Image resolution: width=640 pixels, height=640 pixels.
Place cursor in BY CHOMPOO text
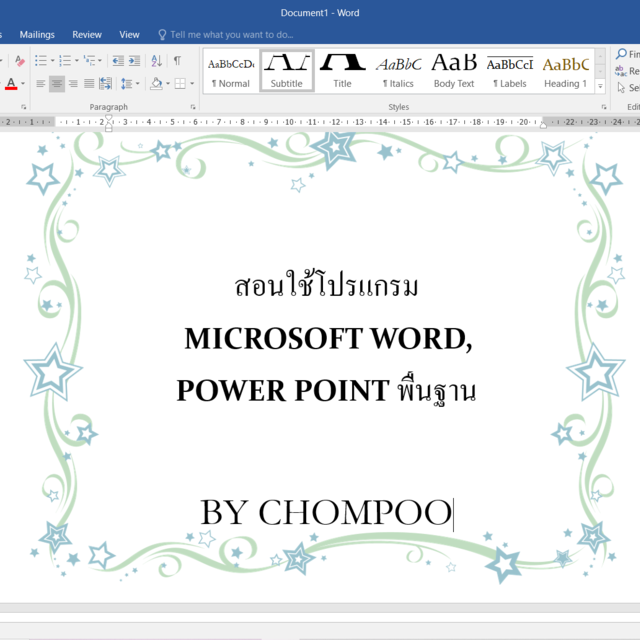[326, 512]
